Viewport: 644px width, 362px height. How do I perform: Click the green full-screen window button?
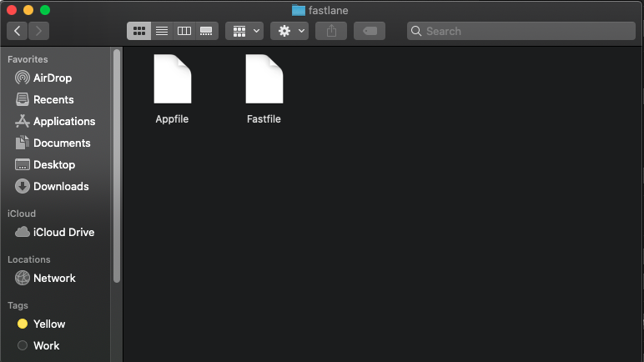pyautogui.click(x=45, y=10)
